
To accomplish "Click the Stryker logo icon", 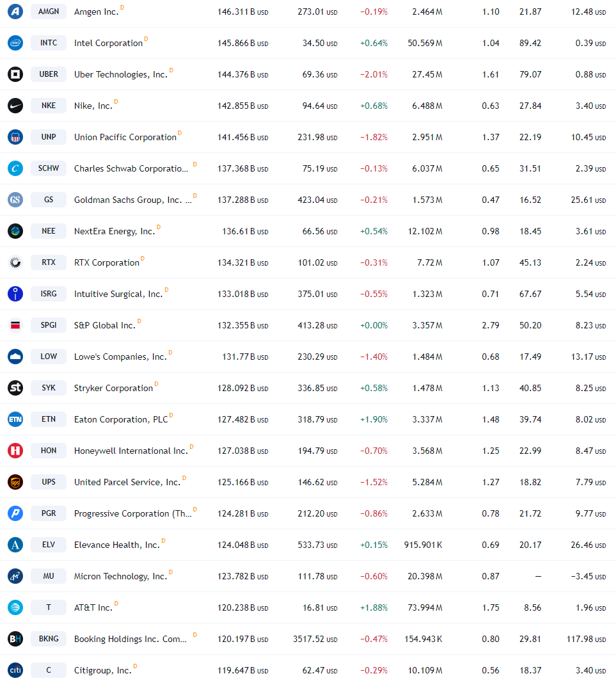I will pyautogui.click(x=15, y=388).
